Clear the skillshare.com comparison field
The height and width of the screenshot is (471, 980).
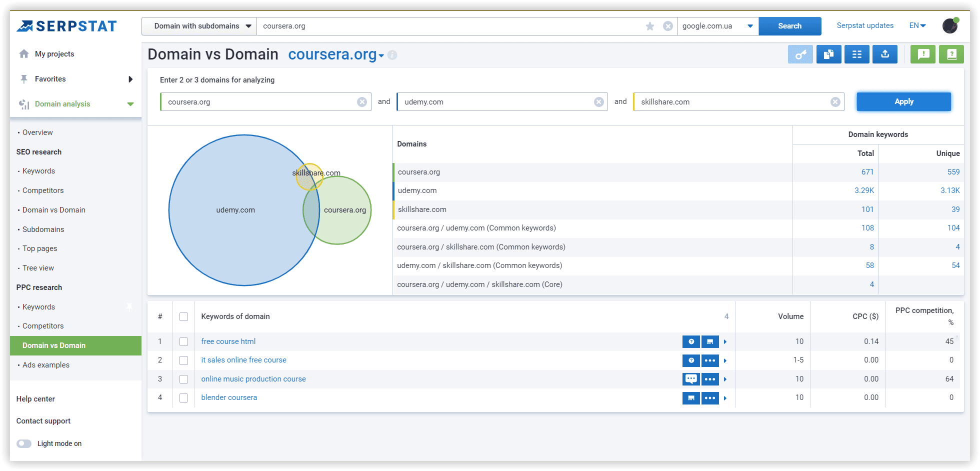835,102
